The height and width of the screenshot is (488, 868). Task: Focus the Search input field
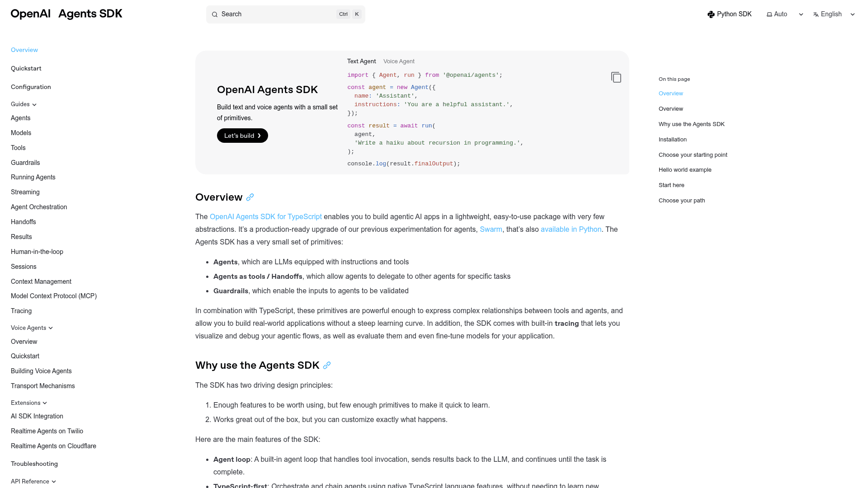tap(286, 14)
